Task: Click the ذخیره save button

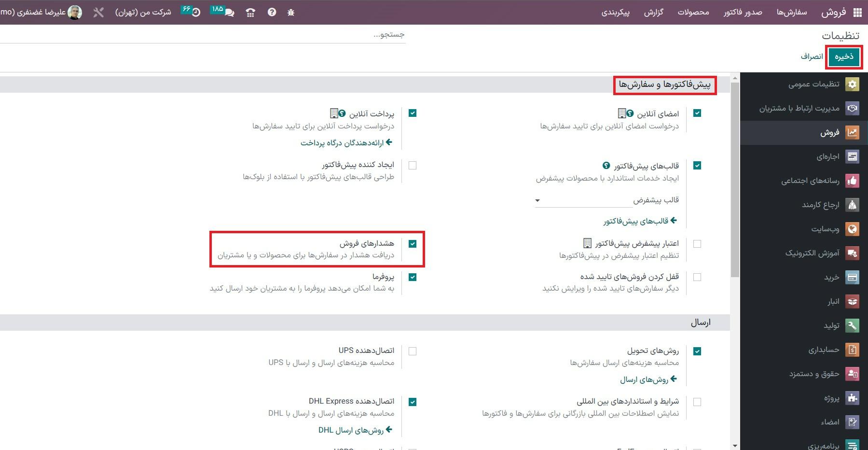Action: (844, 57)
